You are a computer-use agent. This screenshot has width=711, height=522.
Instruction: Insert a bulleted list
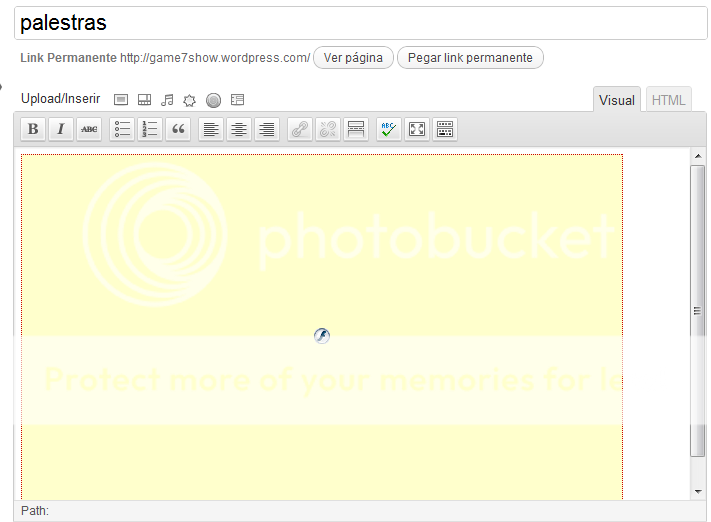click(x=122, y=129)
